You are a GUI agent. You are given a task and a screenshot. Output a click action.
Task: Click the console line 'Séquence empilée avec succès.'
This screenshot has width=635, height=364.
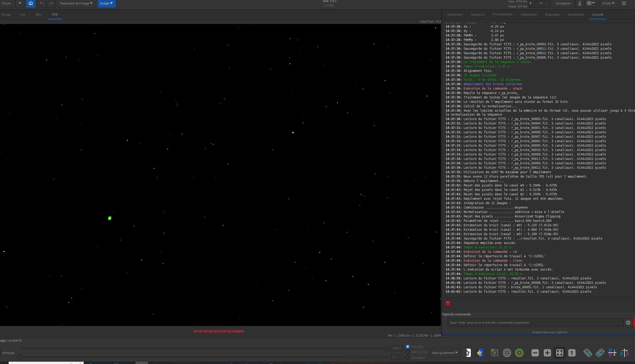click(x=490, y=243)
